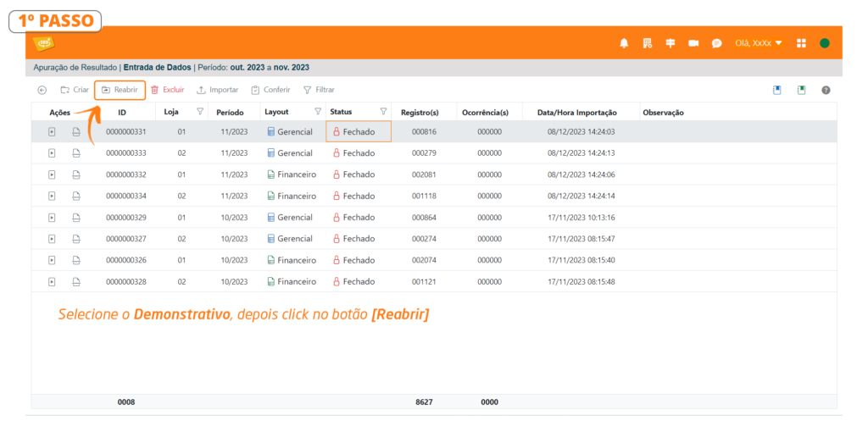The height and width of the screenshot is (443, 868).
Task: Click the green bookmark notebook icon
Action: click(x=801, y=90)
